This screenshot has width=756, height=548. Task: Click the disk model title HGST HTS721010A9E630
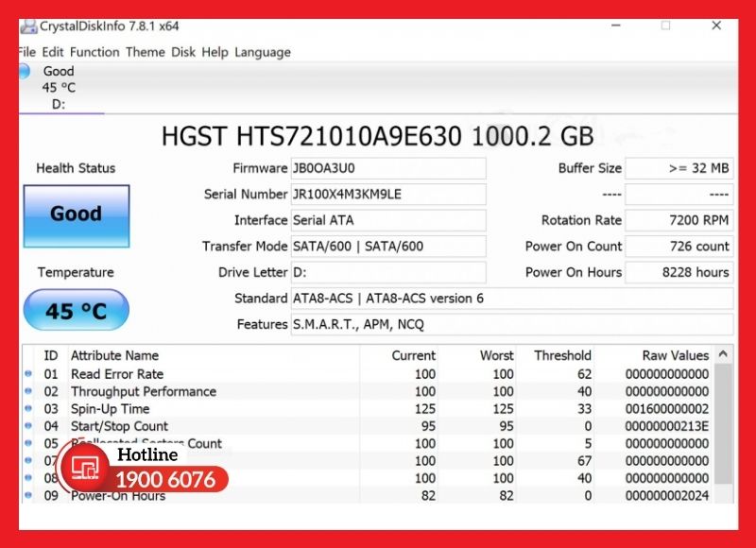pos(377,136)
